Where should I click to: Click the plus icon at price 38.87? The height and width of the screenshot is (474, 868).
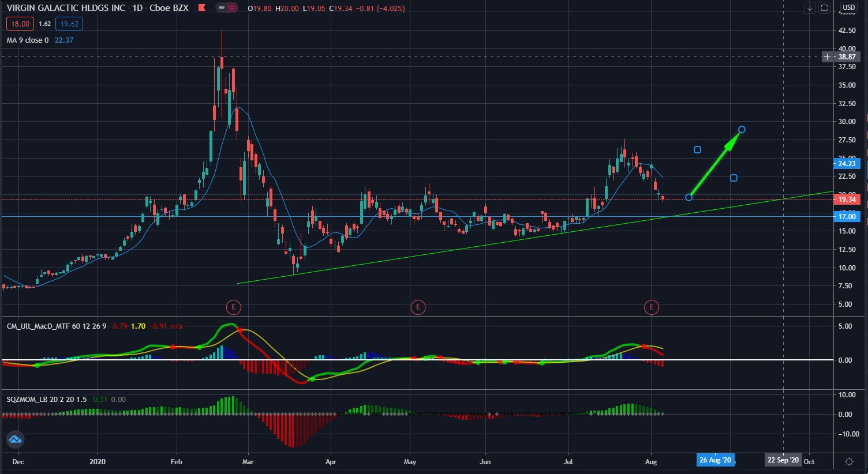(827, 57)
